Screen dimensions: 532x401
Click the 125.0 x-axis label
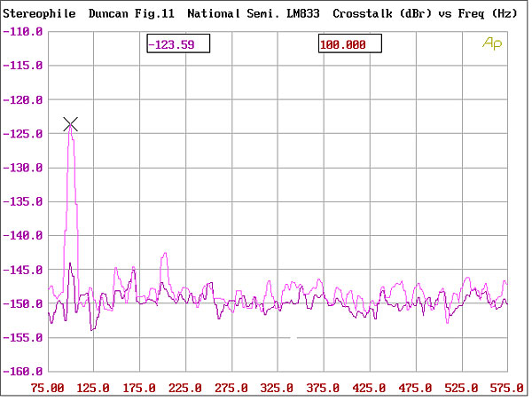tap(93, 388)
